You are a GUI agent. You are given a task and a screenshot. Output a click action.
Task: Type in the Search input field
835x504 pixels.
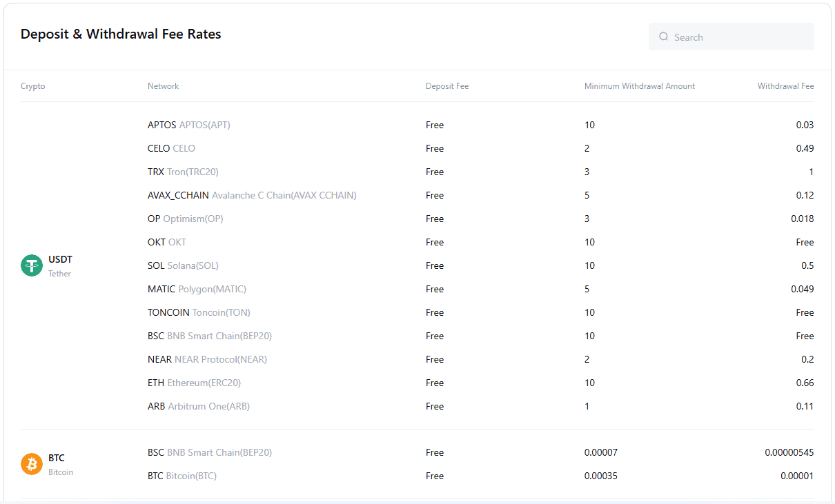click(738, 37)
